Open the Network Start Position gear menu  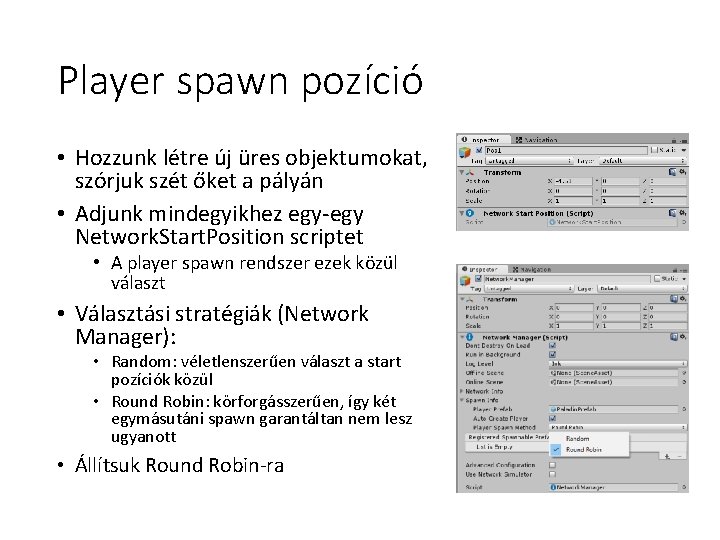click(x=683, y=213)
